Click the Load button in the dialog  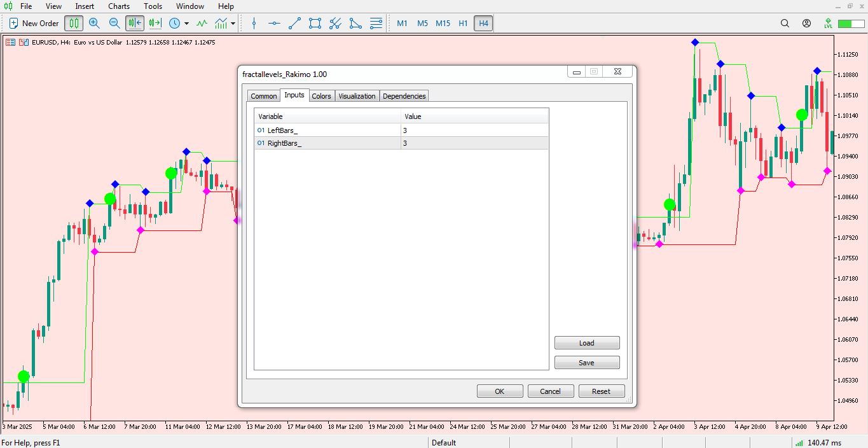click(x=586, y=342)
